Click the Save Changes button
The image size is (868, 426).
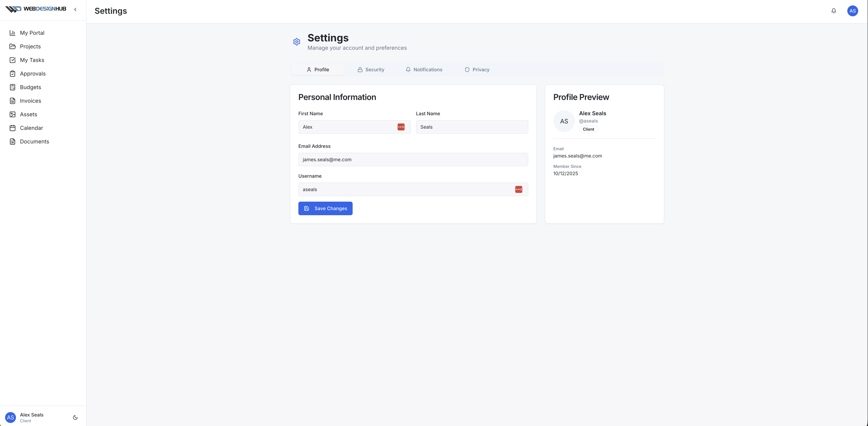(x=325, y=208)
